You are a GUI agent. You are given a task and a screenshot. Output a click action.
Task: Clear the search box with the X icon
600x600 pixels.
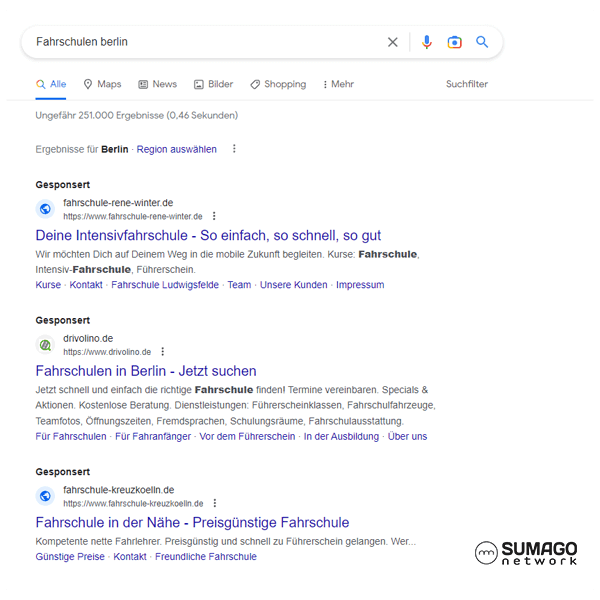(393, 42)
